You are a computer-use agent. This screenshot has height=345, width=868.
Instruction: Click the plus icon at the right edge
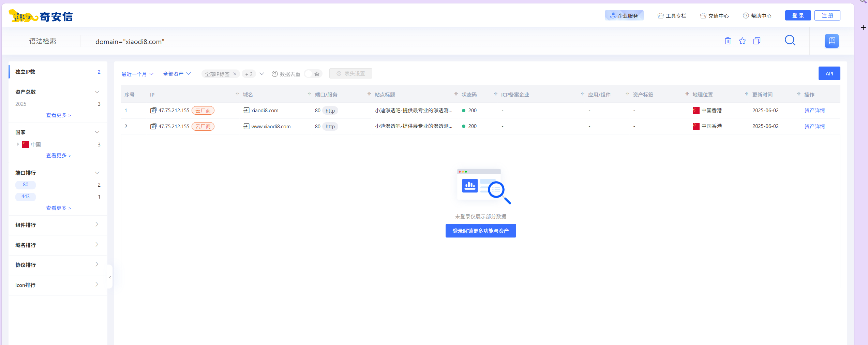[x=863, y=27]
